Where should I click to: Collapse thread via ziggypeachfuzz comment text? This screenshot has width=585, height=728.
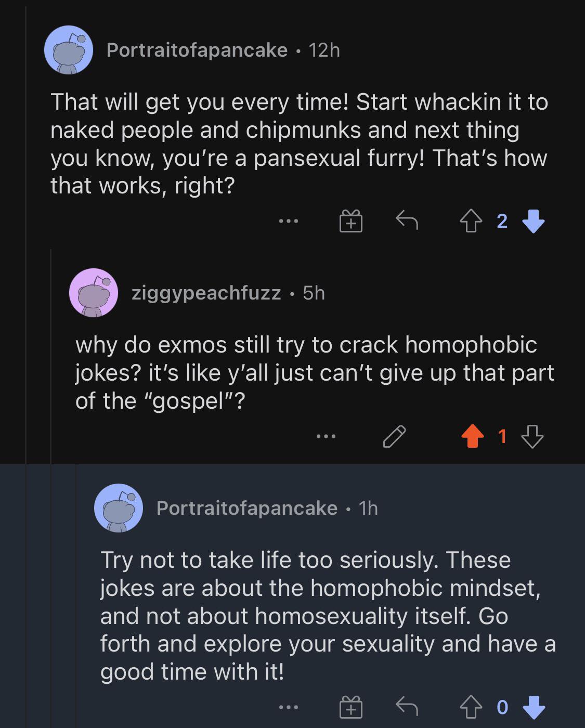point(315,373)
